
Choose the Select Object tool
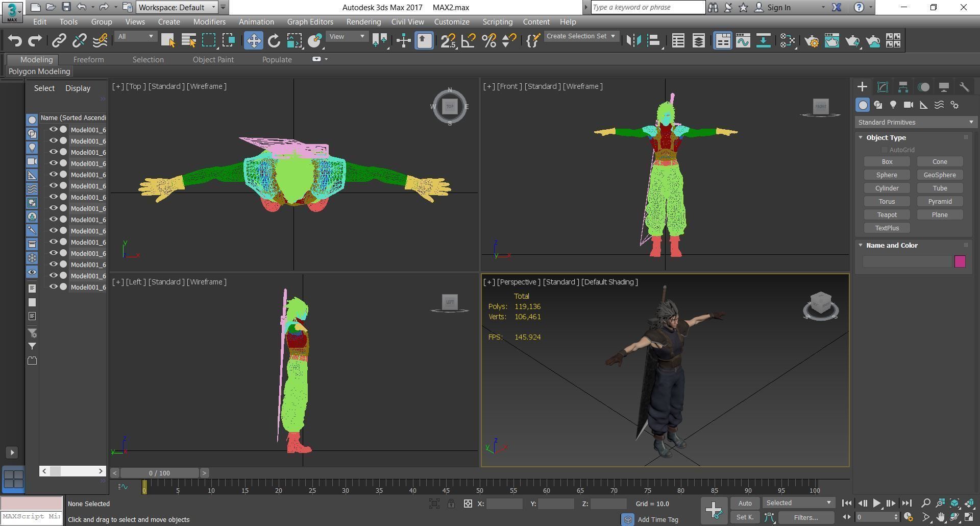(x=168, y=41)
